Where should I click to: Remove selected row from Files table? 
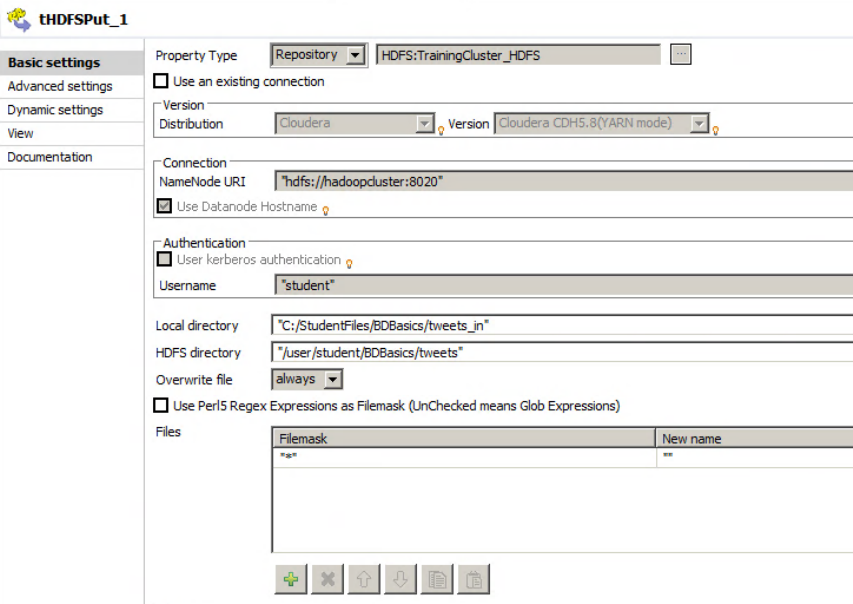(327, 580)
